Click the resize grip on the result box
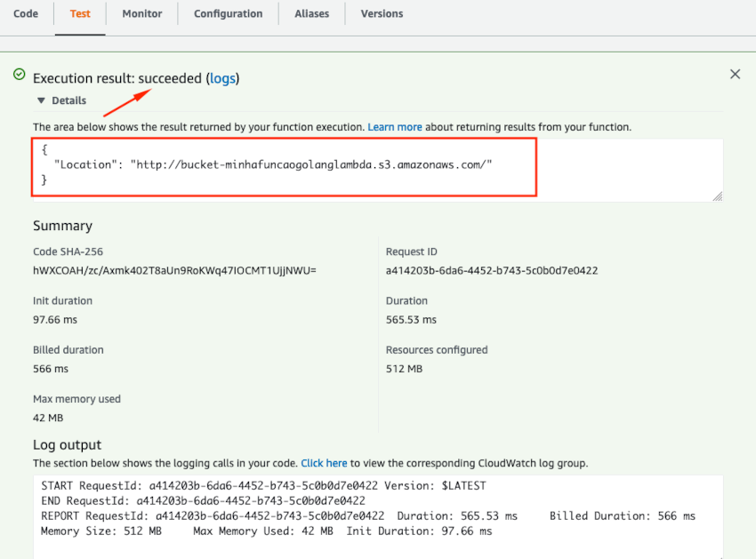This screenshot has width=756, height=559. click(x=718, y=195)
